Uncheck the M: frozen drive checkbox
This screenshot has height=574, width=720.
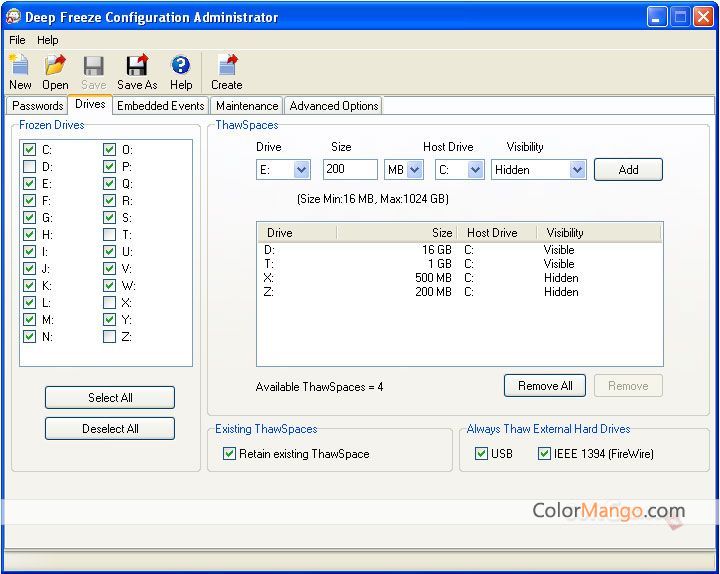(x=29, y=319)
